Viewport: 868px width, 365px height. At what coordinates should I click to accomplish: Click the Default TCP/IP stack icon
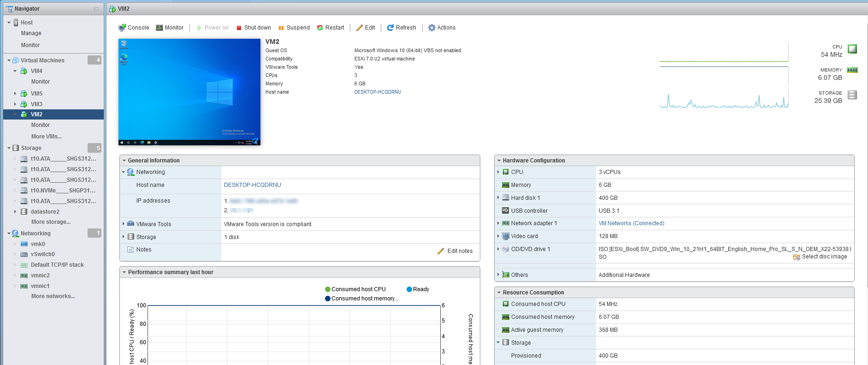(24, 265)
